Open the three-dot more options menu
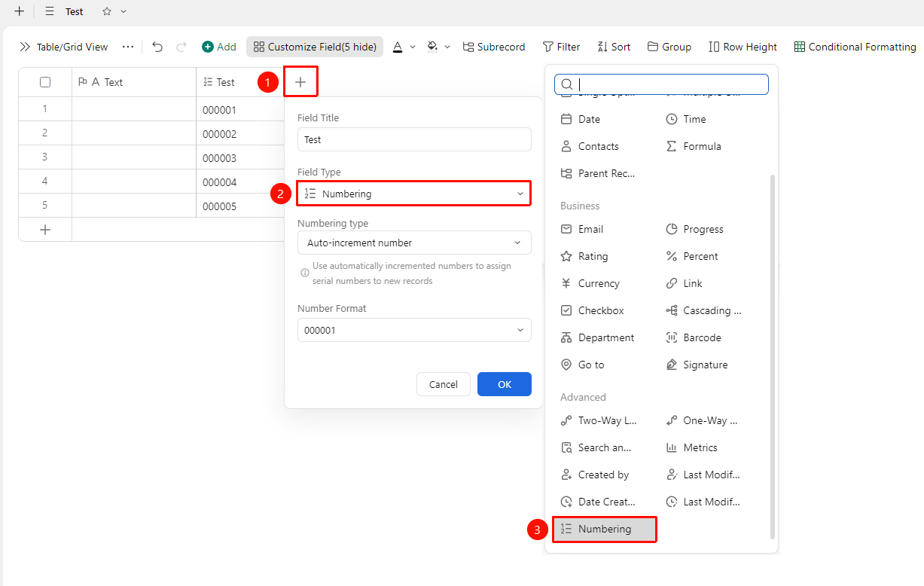Viewport: 924px width, 586px height. [x=128, y=47]
